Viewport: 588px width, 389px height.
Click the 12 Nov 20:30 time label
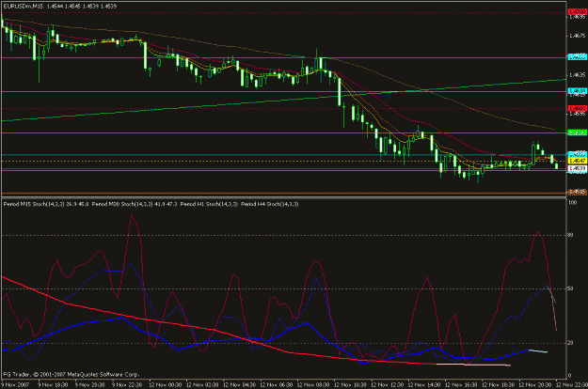coord(535,385)
